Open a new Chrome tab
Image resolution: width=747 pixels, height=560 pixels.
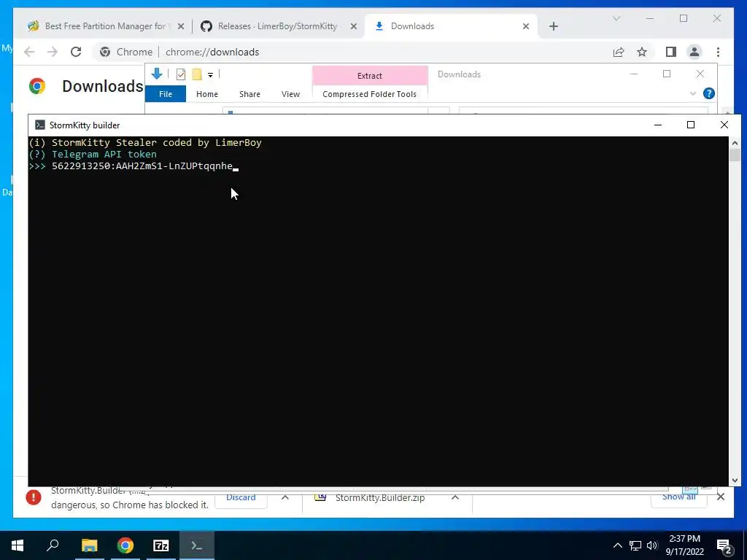pos(553,26)
